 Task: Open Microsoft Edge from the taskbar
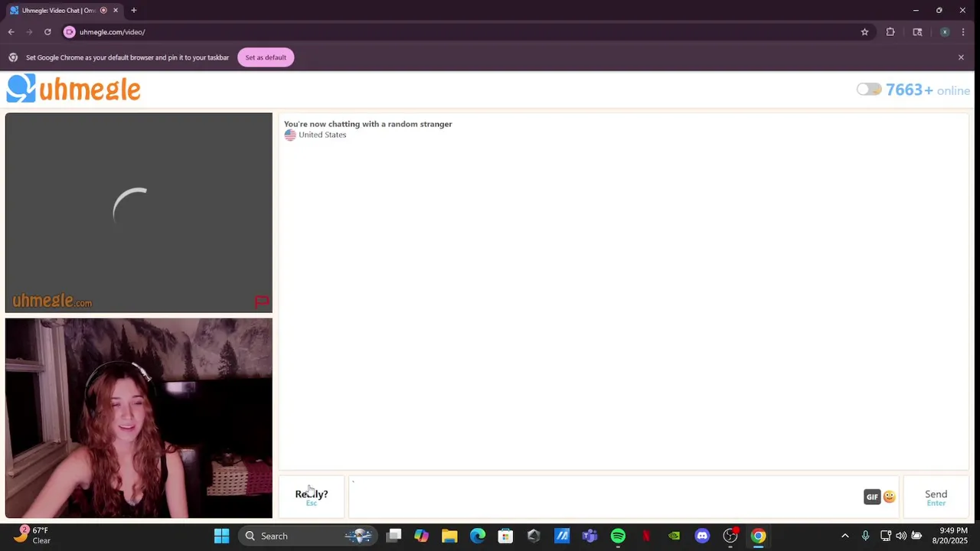[478, 536]
